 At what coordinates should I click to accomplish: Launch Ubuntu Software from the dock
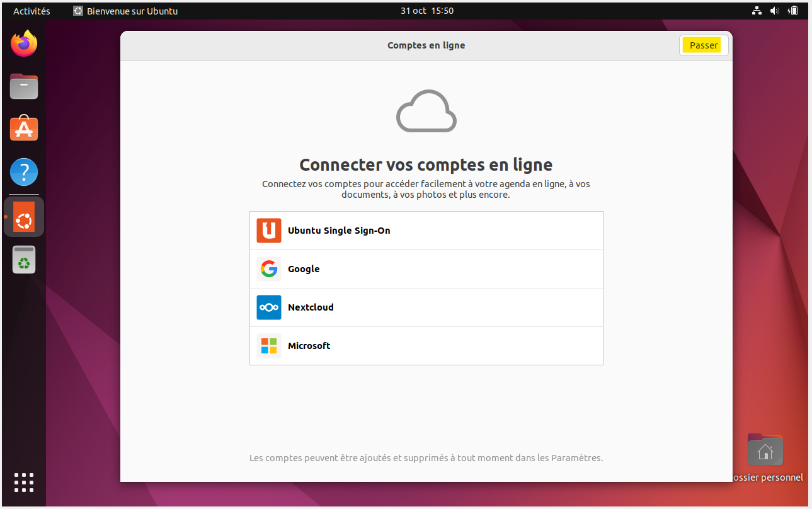[x=24, y=129]
